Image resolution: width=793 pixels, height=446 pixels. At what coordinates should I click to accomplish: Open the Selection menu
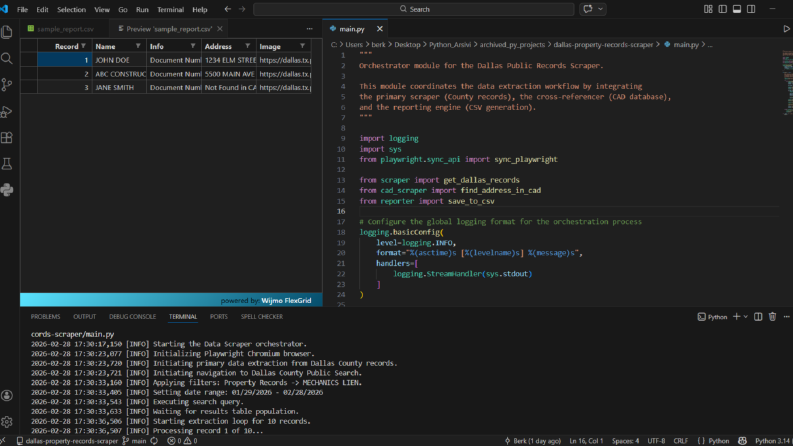click(x=71, y=9)
